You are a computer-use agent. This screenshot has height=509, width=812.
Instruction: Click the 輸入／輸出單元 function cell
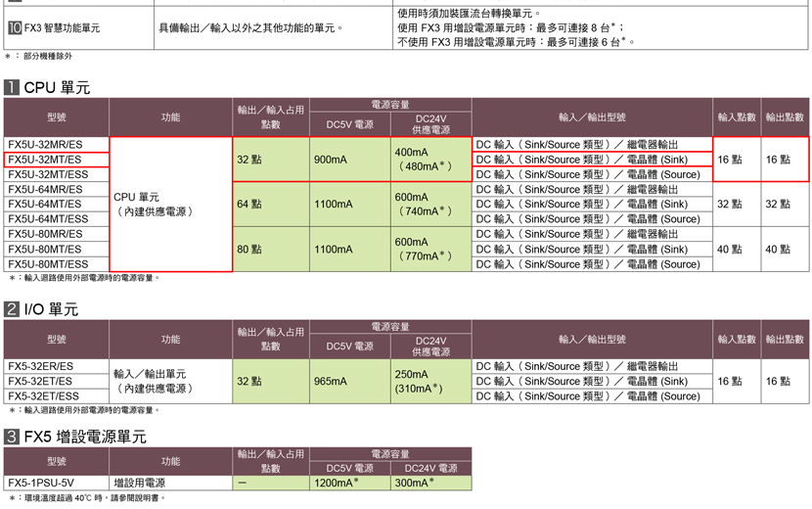point(171,382)
